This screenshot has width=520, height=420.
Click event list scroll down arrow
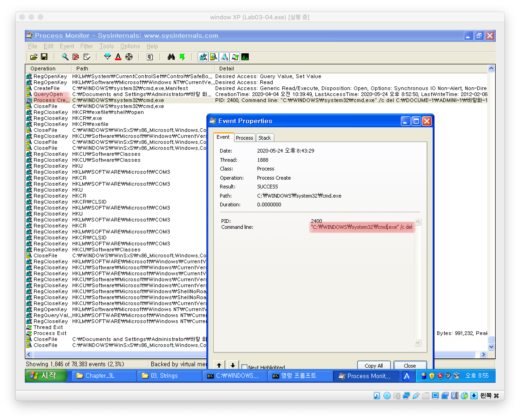click(491, 346)
